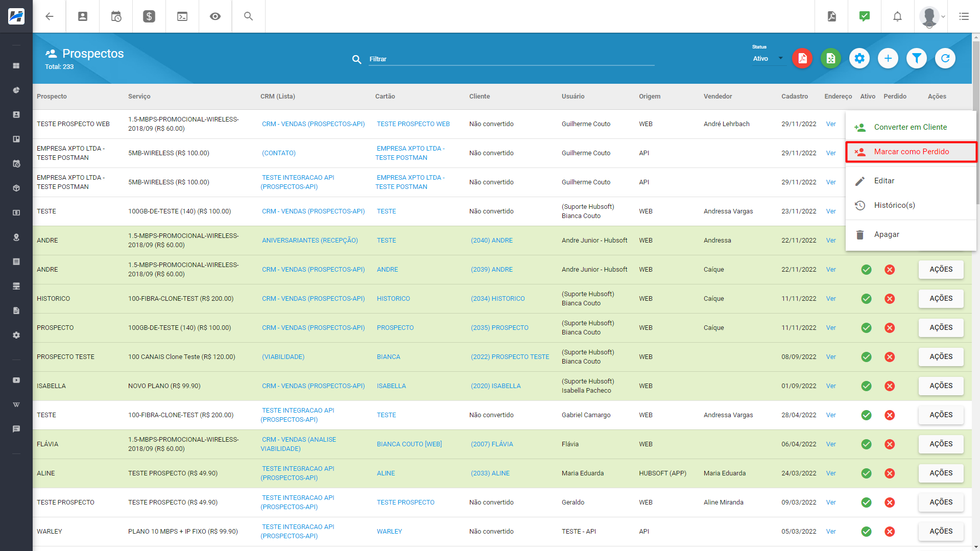This screenshot has width=980, height=551.
Task: Export prospects to PDF with red button
Action: (802, 58)
